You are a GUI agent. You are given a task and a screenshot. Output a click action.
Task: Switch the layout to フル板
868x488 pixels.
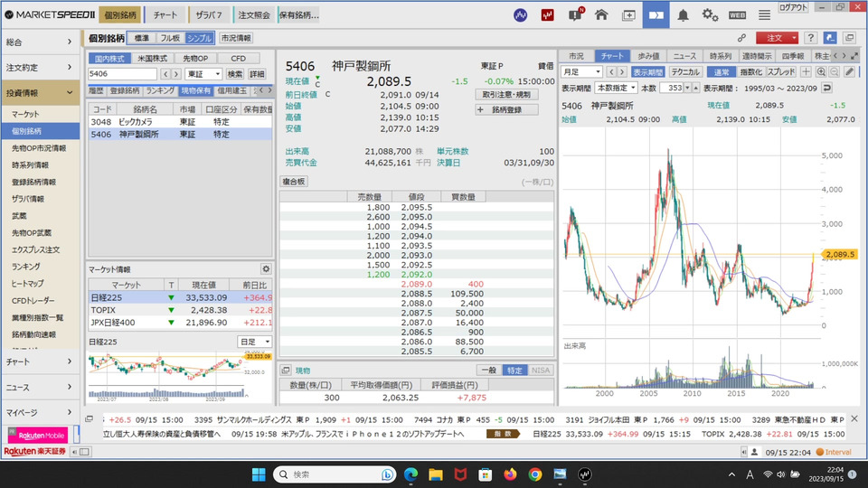point(171,38)
